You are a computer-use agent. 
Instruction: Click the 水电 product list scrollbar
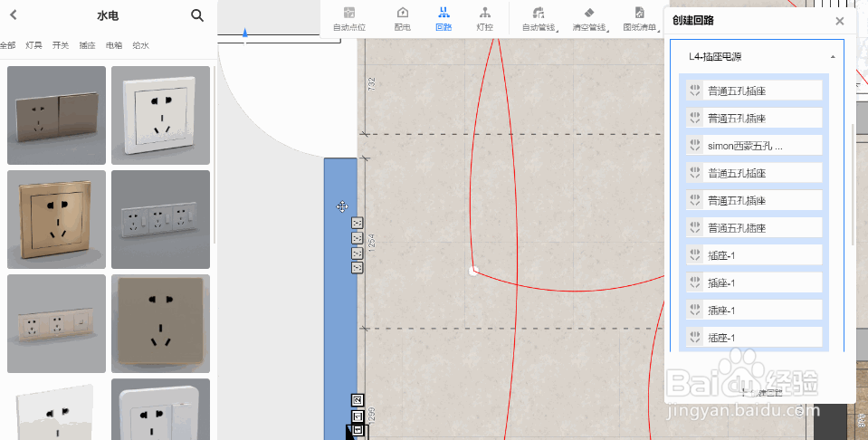tap(215, 155)
